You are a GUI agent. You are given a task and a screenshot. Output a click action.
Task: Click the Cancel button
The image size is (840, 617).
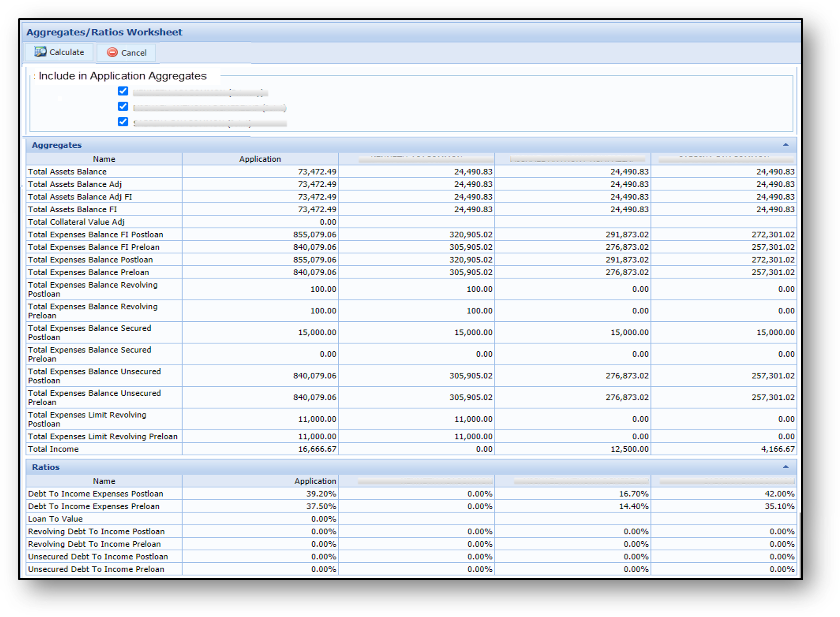tap(126, 53)
